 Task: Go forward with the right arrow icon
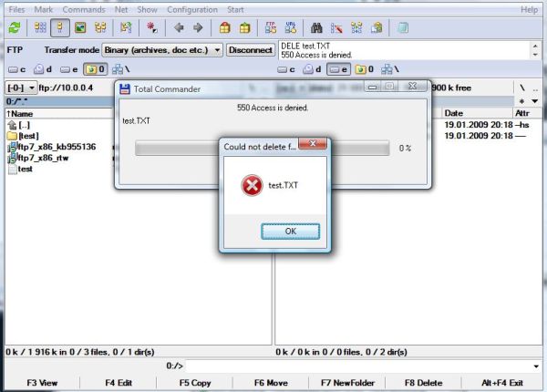click(198, 27)
